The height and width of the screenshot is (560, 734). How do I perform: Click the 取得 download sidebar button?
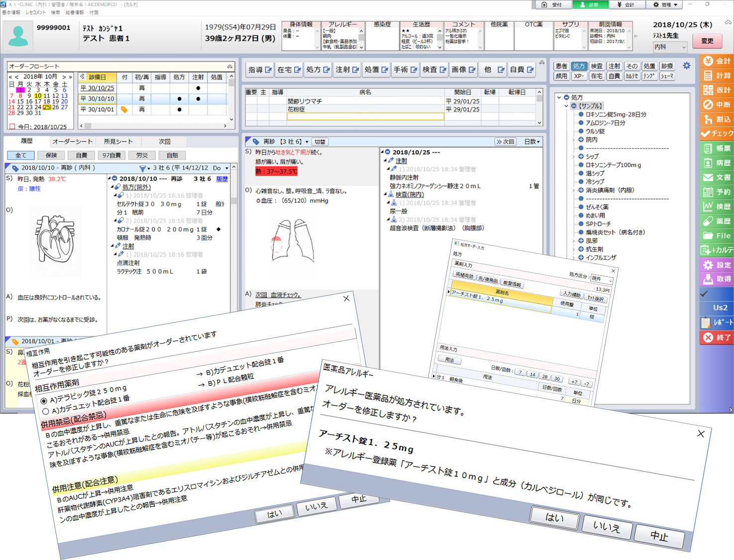717,279
